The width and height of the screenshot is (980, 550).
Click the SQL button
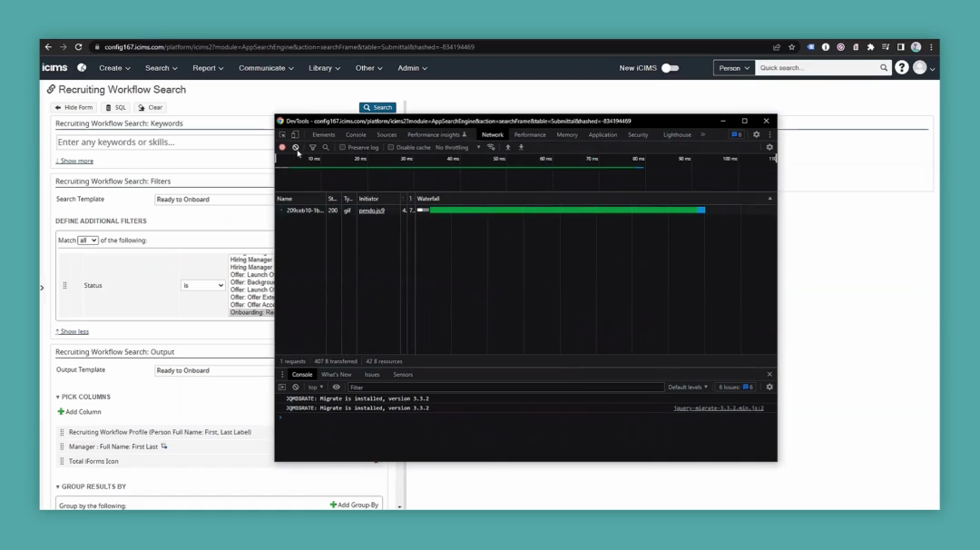[115, 107]
